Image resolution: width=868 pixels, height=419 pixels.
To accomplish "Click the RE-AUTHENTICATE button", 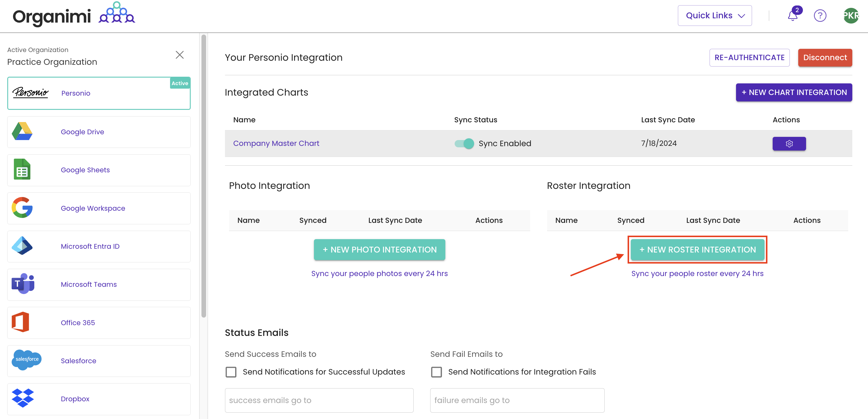I will point(749,58).
